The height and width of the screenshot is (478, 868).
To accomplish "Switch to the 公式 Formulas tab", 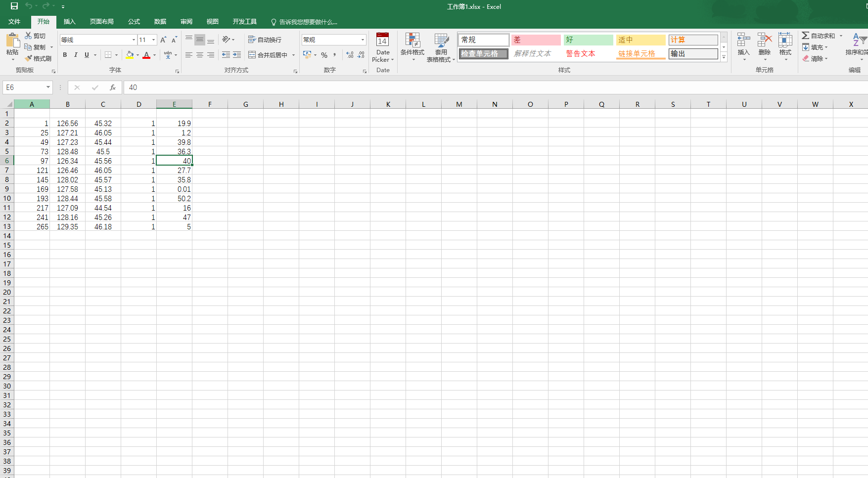I will pyautogui.click(x=134, y=22).
